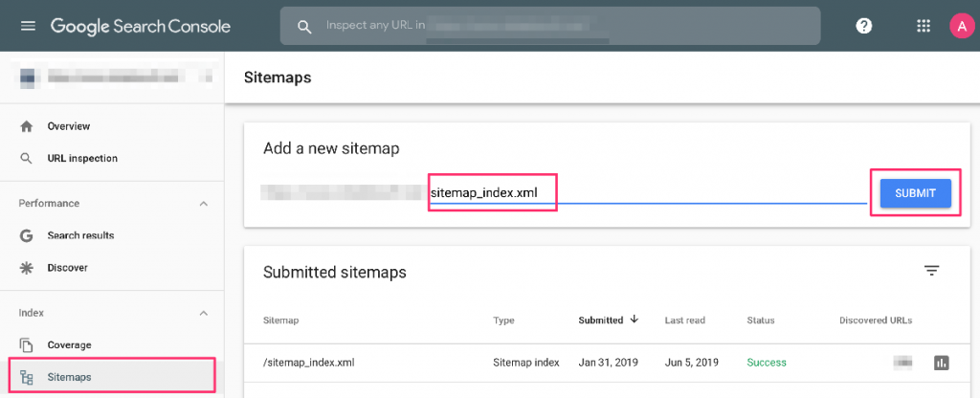
Task: Open the /sitemap_index.xml row
Action: click(x=606, y=363)
